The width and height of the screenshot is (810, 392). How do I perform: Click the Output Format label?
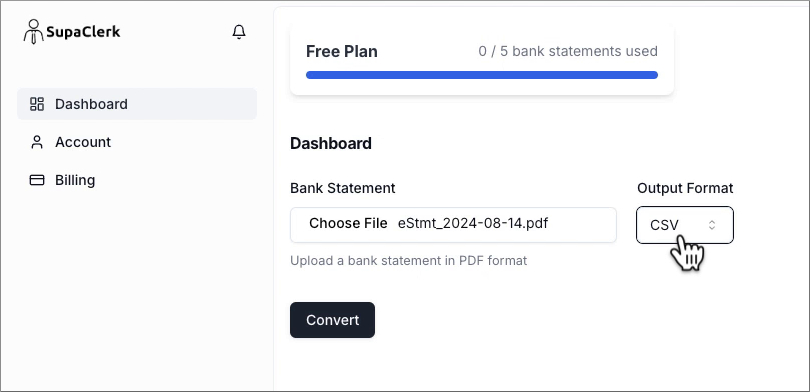pyautogui.click(x=685, y=188)
